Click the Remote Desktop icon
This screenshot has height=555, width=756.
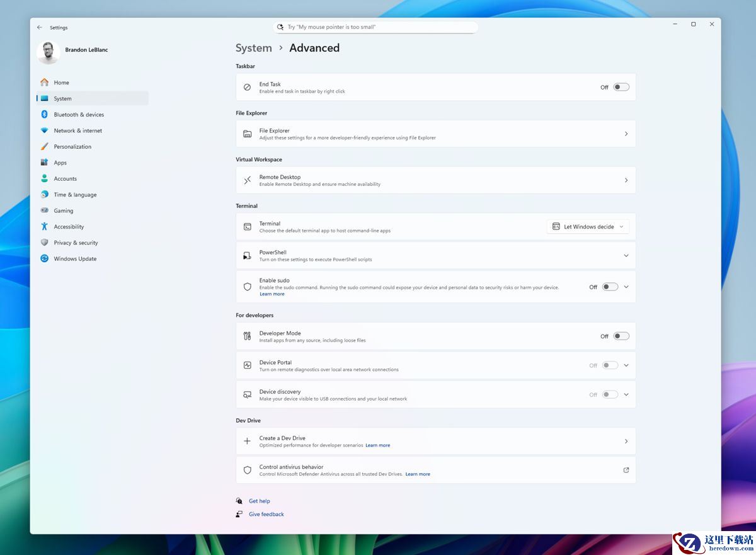(248, 180)
